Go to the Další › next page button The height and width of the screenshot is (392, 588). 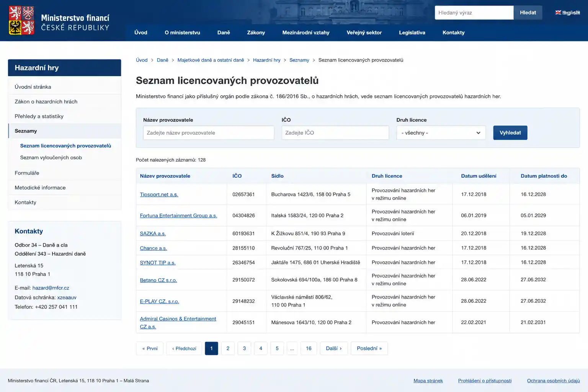tap(334, 348)
